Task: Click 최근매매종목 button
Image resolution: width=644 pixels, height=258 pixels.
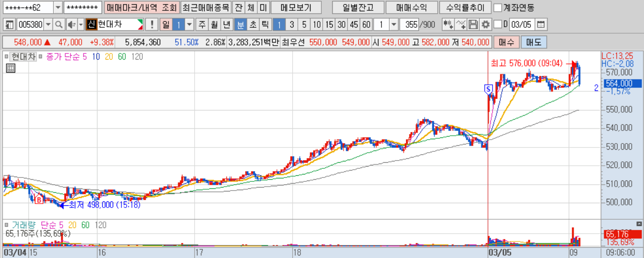Action: point(206,7)
